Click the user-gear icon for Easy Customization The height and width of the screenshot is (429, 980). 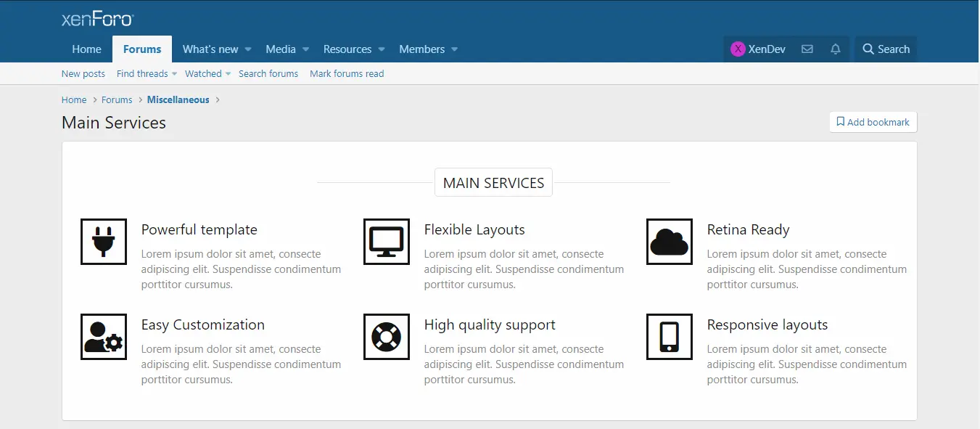coord(103,337)
